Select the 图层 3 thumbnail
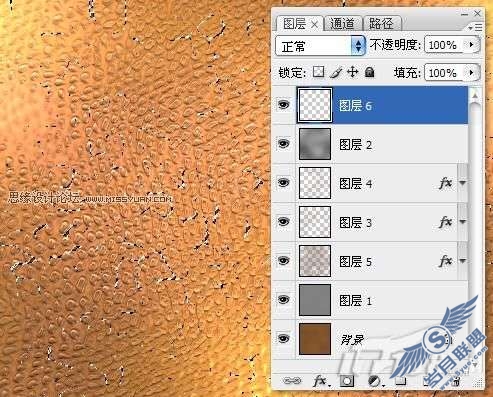Image resolution: width=493 pixels, height=397 pixels. (x=315, y=222)
